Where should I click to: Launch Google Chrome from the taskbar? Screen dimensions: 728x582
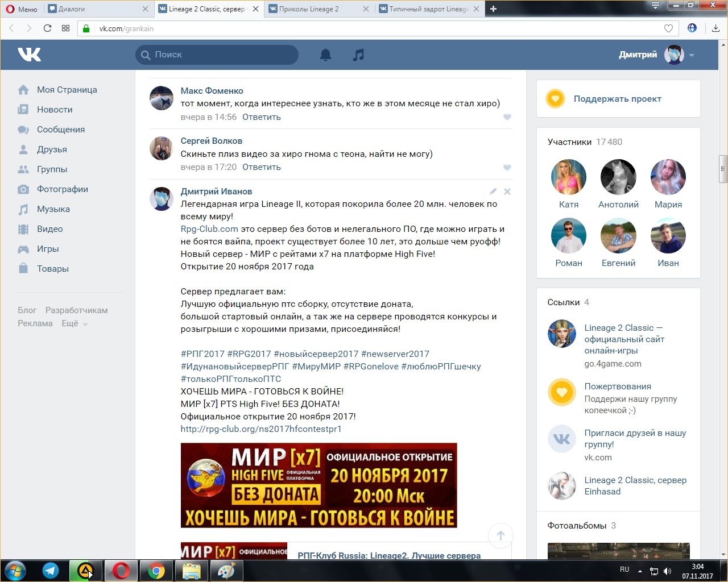click(156, 571)
